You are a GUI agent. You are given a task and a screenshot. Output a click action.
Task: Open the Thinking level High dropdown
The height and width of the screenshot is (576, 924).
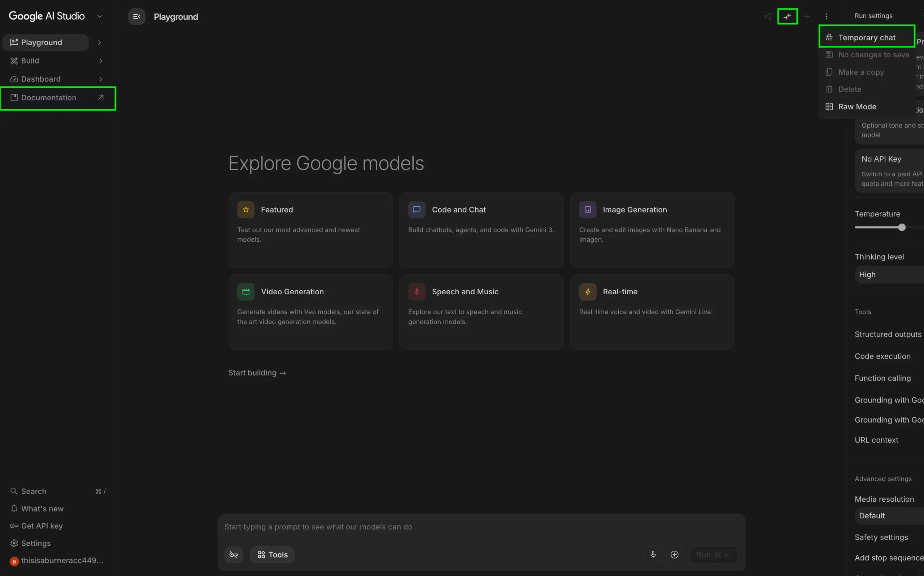click(x=888, y=274)
